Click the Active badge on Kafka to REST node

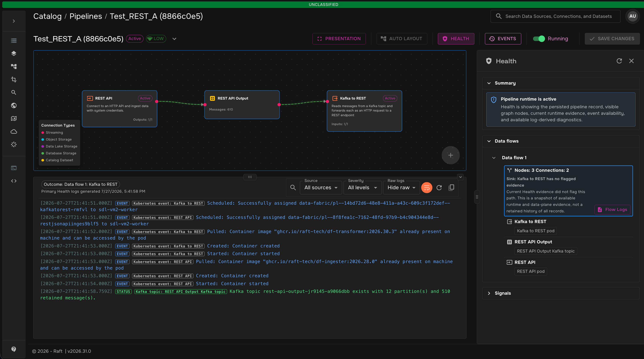(x=390, y=98)
